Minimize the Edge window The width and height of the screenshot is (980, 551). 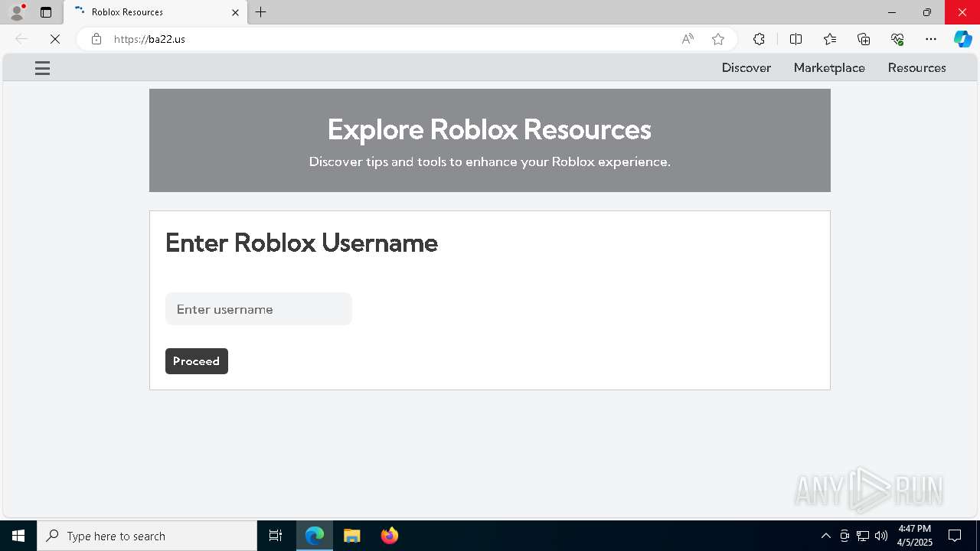[x=892, y=12]
